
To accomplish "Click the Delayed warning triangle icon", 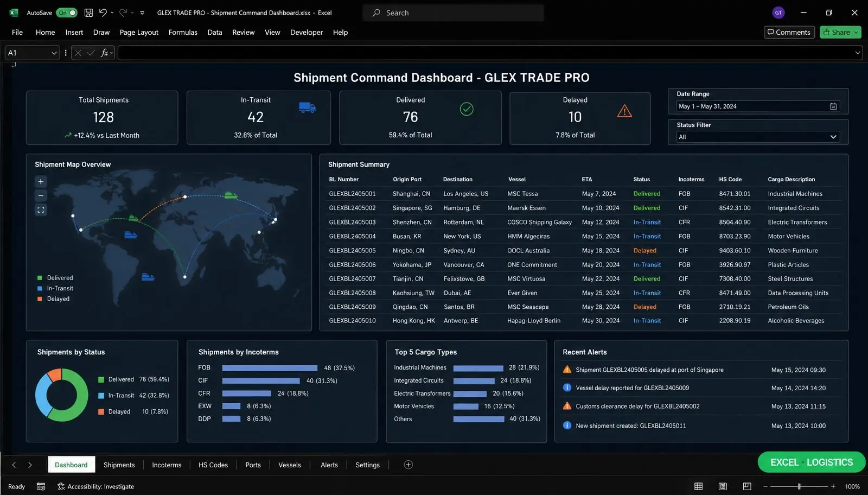I will (624, 111).
